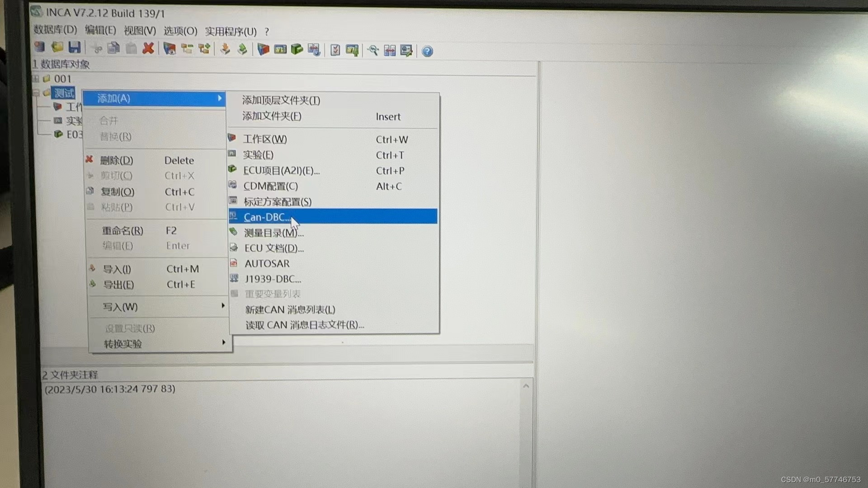Open the 实用程序(U) menu in the menu bar
Viewport: 868px width, 488px height.
(x=231, y=31)
